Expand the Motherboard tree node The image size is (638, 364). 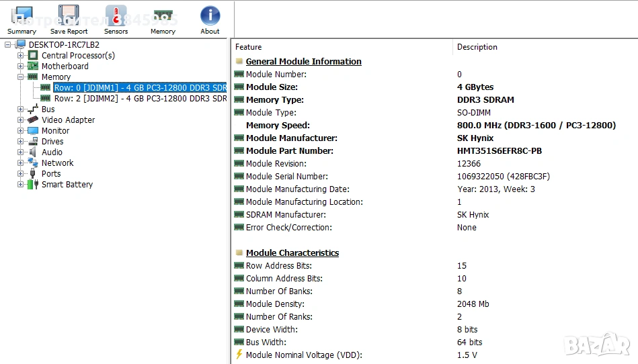(x=20, y=66)
